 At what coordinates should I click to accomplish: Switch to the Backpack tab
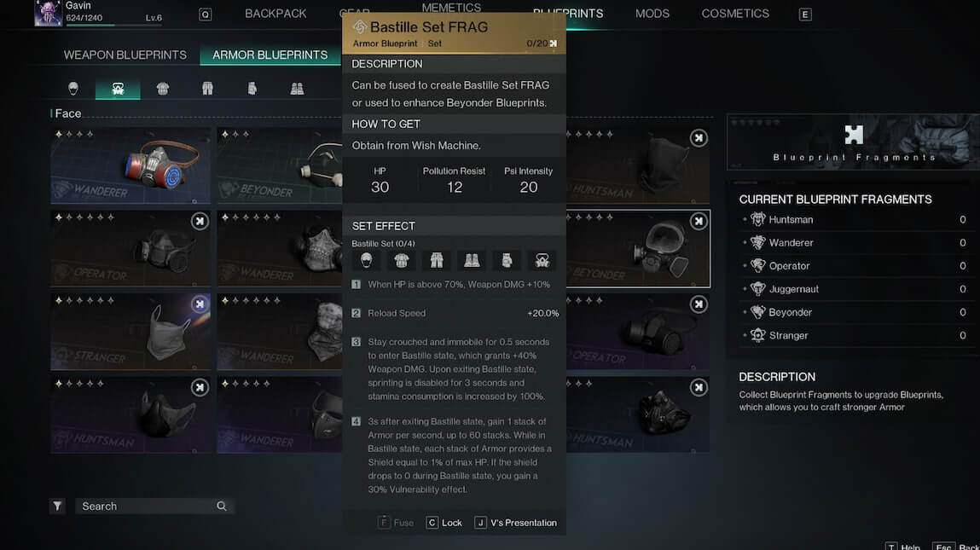[275, 14]
